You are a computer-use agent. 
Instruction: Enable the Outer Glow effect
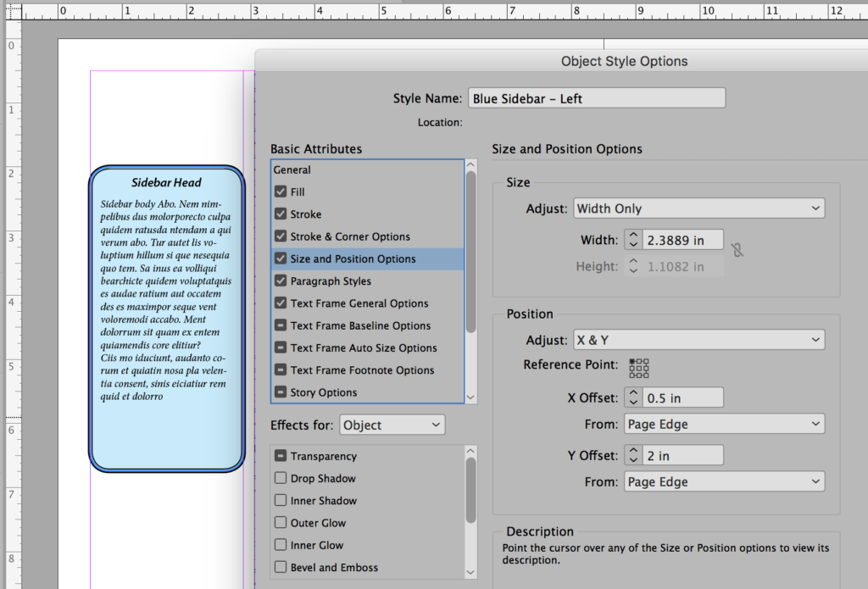coord(281,523)
